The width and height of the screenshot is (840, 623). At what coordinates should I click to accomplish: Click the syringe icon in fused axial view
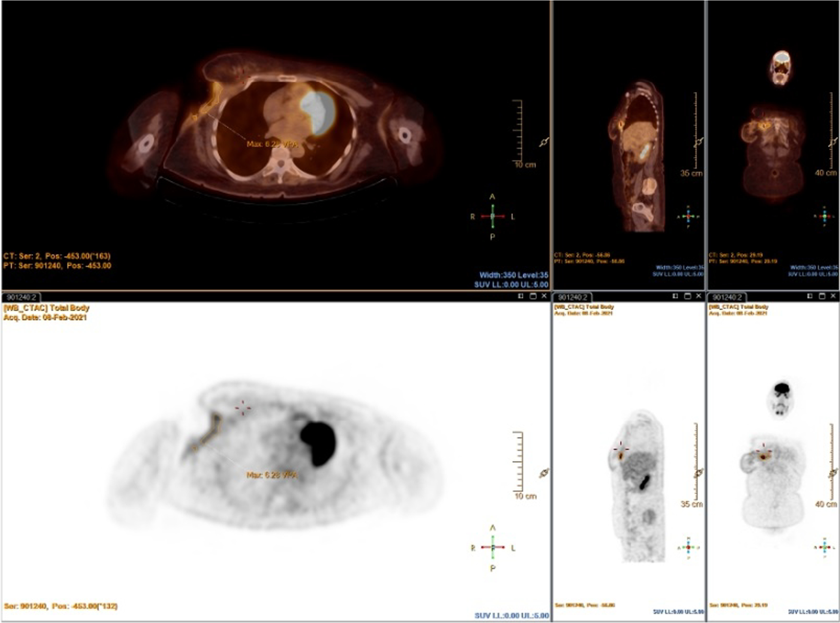[x=544, y=142]
